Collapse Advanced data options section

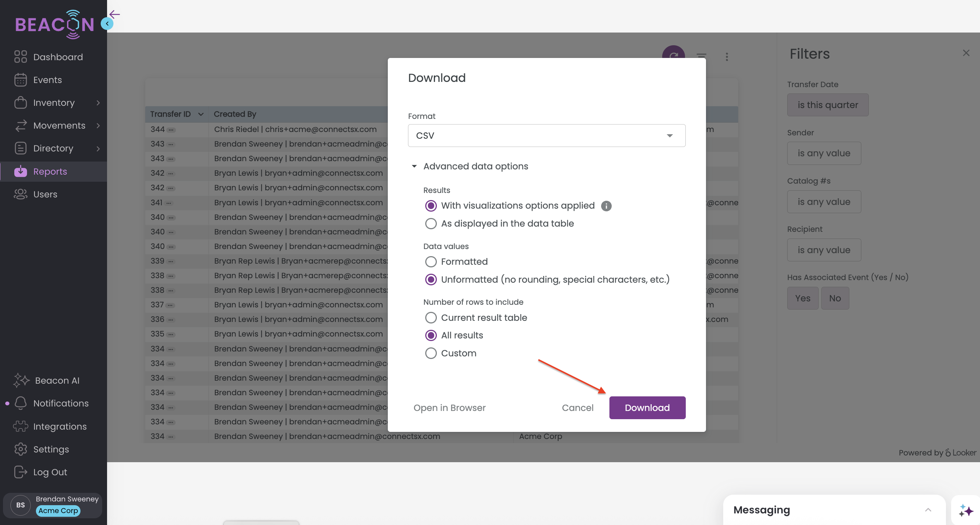[x=414, y=166]
